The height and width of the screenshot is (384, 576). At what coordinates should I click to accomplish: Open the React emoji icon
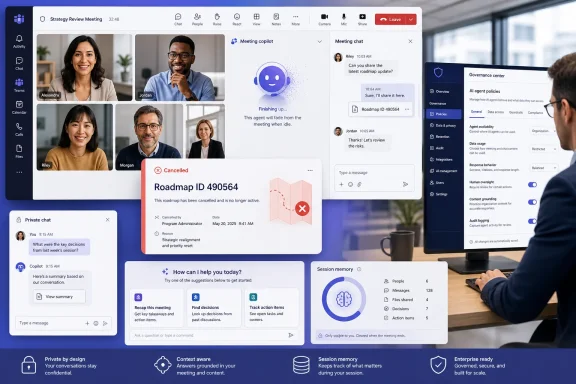coord(237,19)
